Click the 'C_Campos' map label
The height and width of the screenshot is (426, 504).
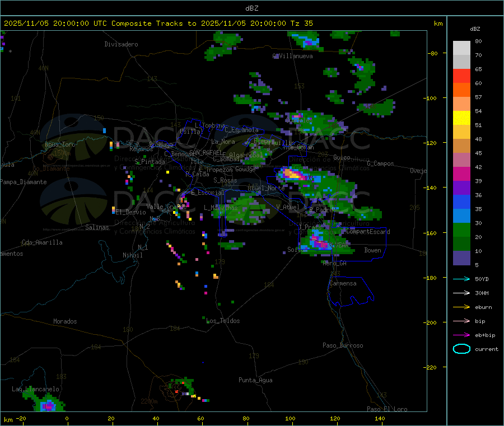[380, 163]
